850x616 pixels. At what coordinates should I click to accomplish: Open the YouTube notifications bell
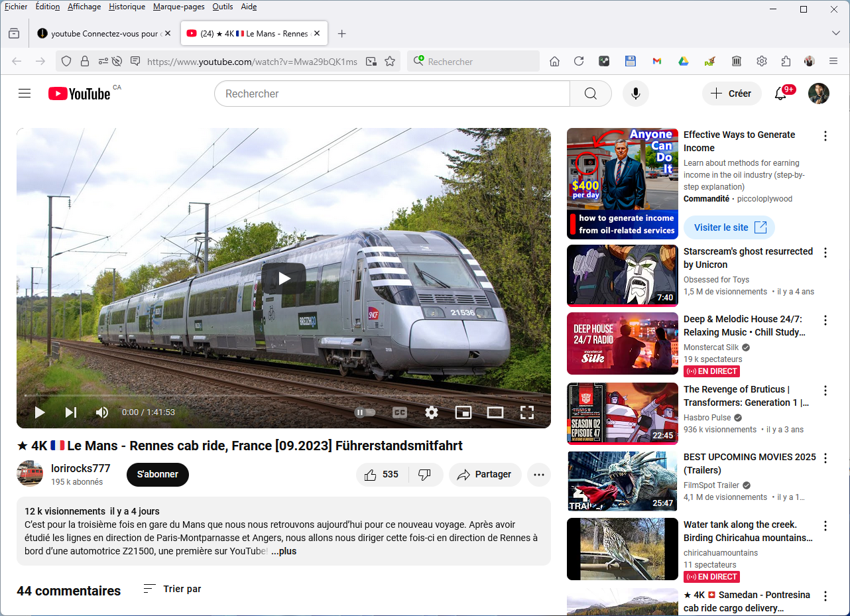781,93
